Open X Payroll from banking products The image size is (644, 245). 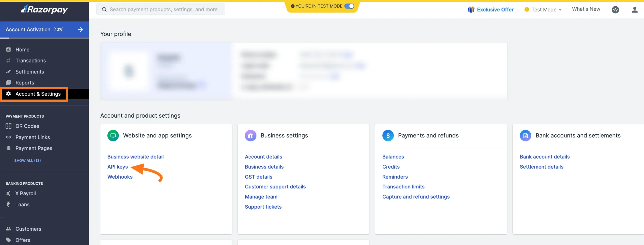(8, 193)
